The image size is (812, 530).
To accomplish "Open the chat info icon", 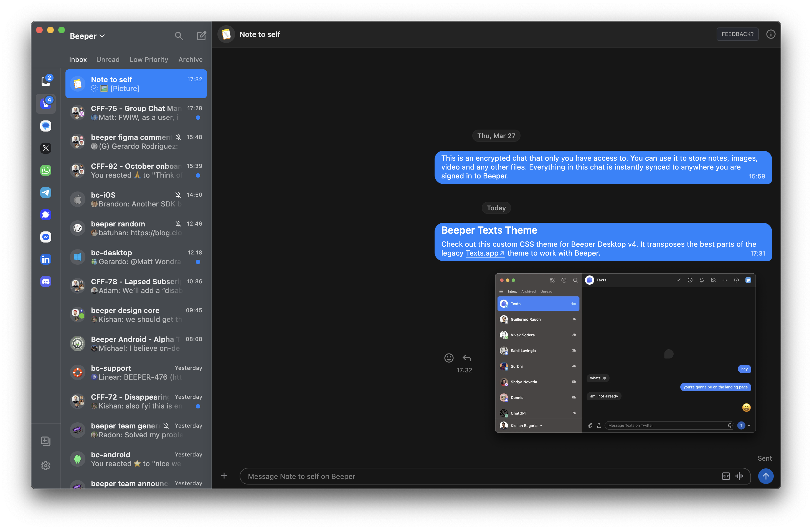I will [771, 34].
